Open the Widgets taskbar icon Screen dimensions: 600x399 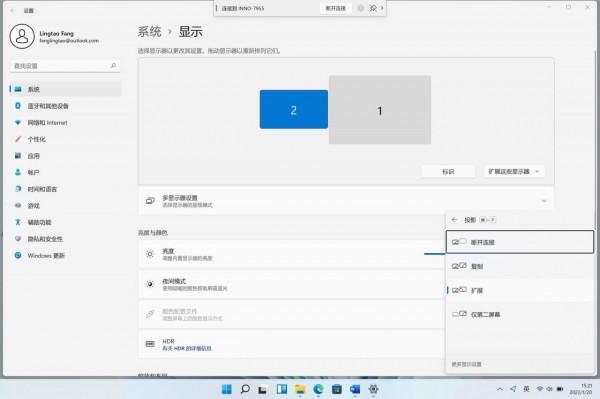coord(282,389)
